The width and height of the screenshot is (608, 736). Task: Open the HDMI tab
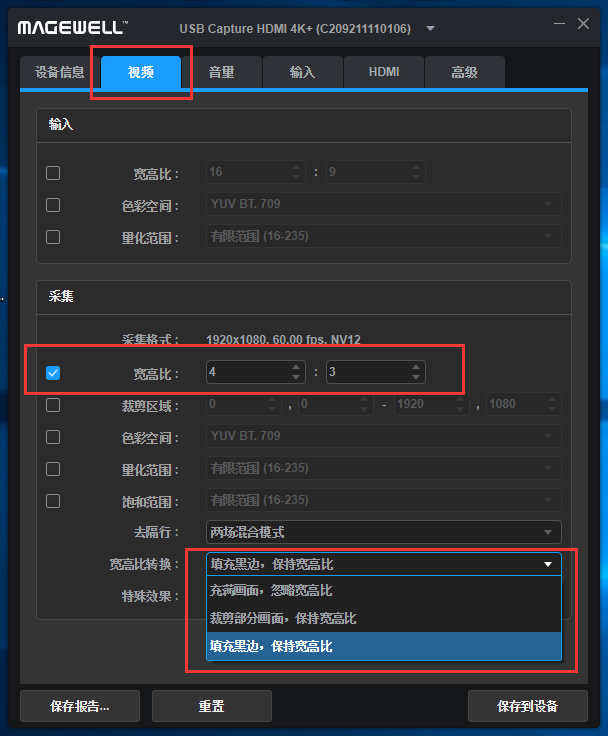pos(384,72)
